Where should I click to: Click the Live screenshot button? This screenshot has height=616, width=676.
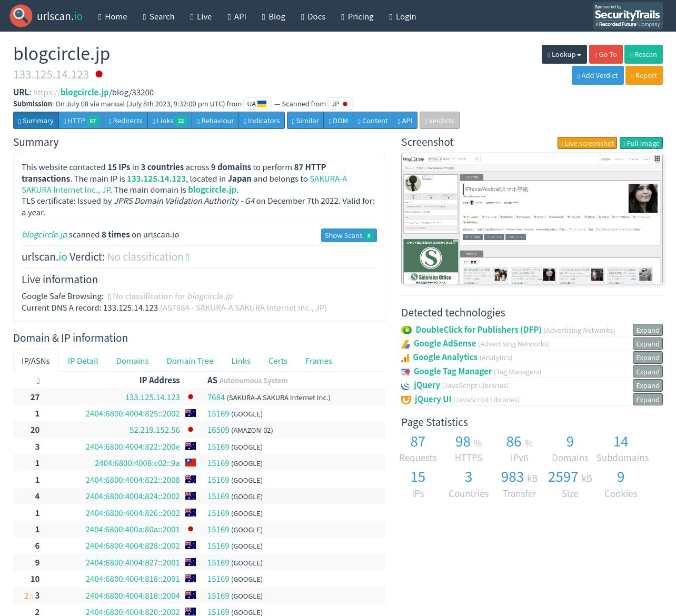point(587,143)
